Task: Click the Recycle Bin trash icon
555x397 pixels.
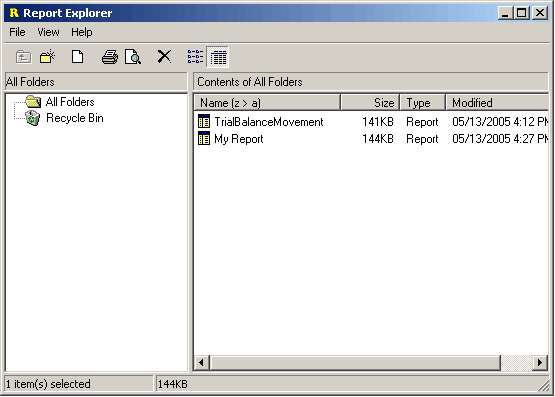Action: tap(33, 118)
